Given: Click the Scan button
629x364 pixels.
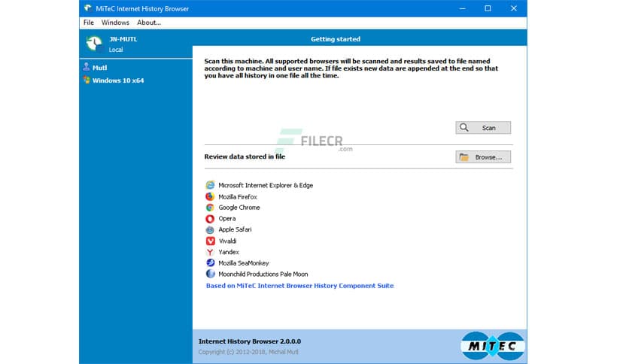Looking at the screenshot, I should tap(483, 128).
